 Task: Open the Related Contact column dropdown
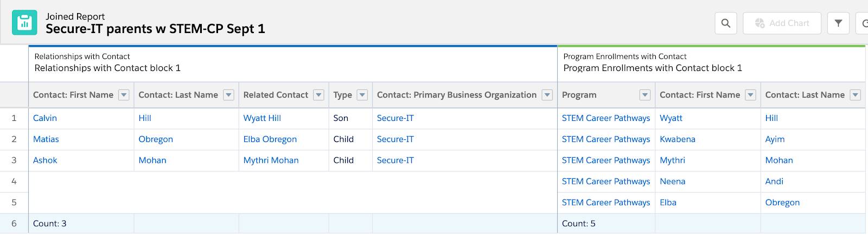click(318, 95)
